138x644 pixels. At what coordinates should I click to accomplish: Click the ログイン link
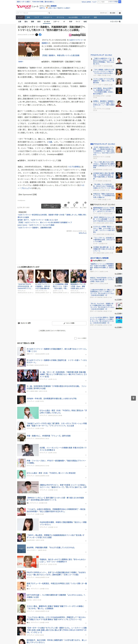[42, 8]
